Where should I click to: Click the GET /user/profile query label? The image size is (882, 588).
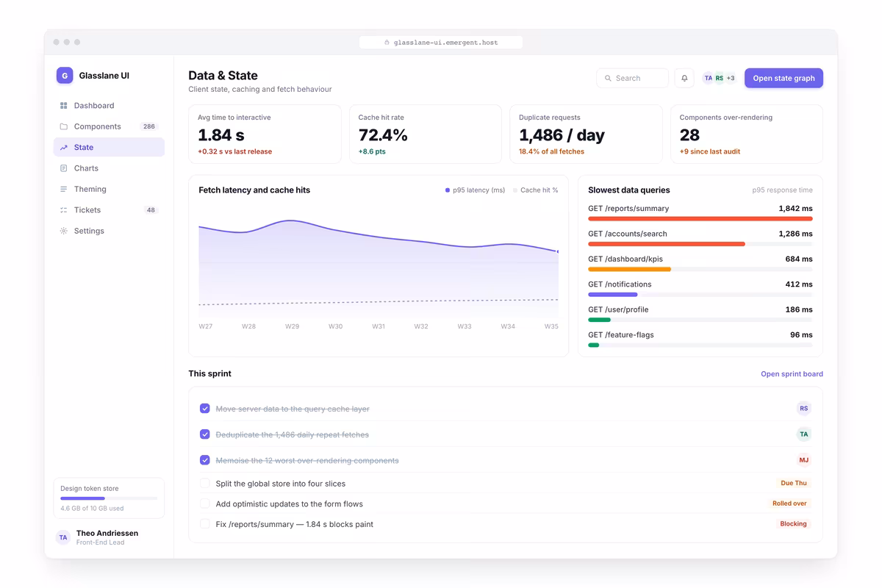[x=618, y=309]
